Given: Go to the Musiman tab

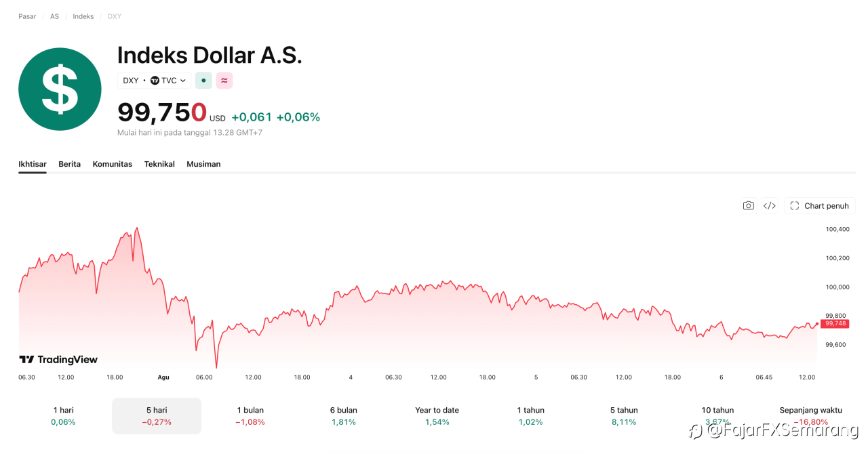Looking at the screenshot, I should click(203, 164).
